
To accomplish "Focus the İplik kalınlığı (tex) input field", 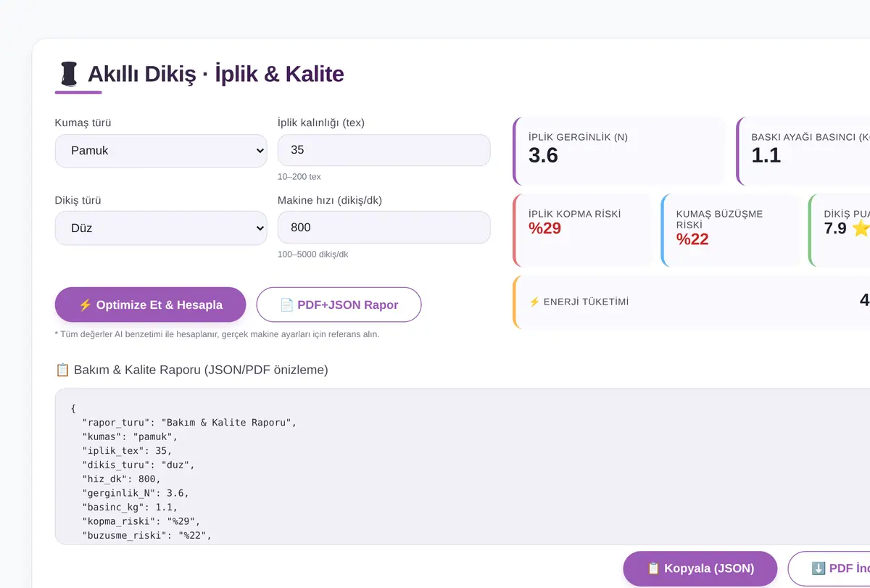I will pos(384,150).
